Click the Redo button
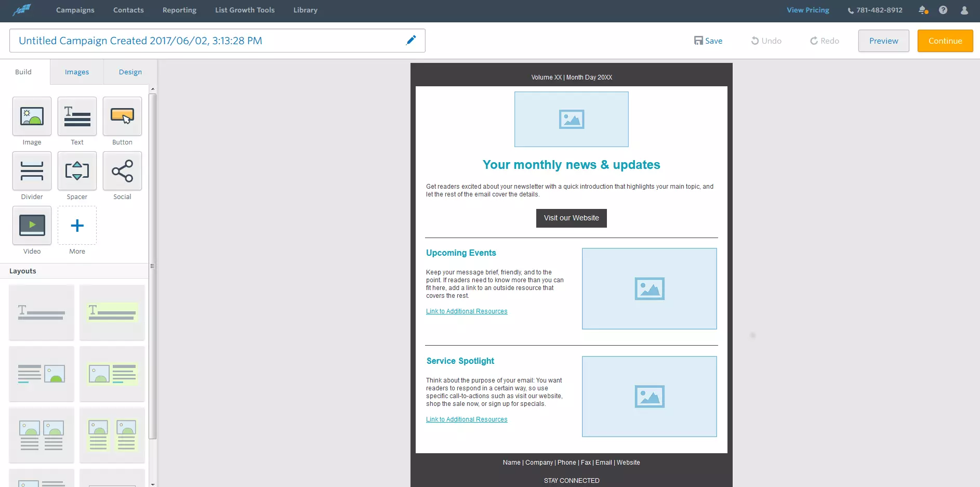The height and width of the screenshot is (487, 980). click(x=825, y=41)
